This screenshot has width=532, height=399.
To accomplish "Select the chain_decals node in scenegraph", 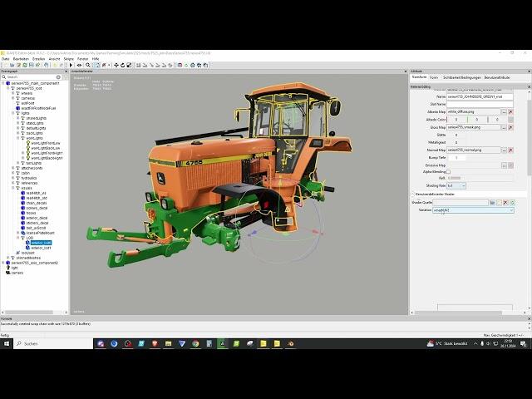I will [37, 203].
